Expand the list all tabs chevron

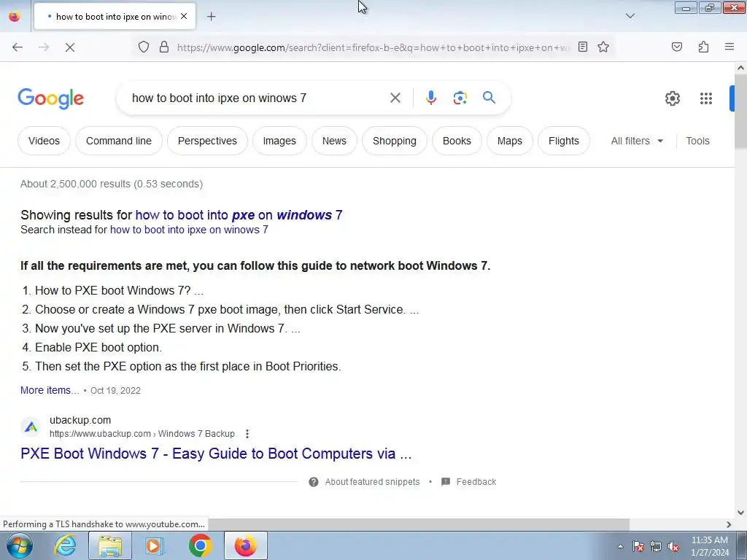(x=630, y=16)
